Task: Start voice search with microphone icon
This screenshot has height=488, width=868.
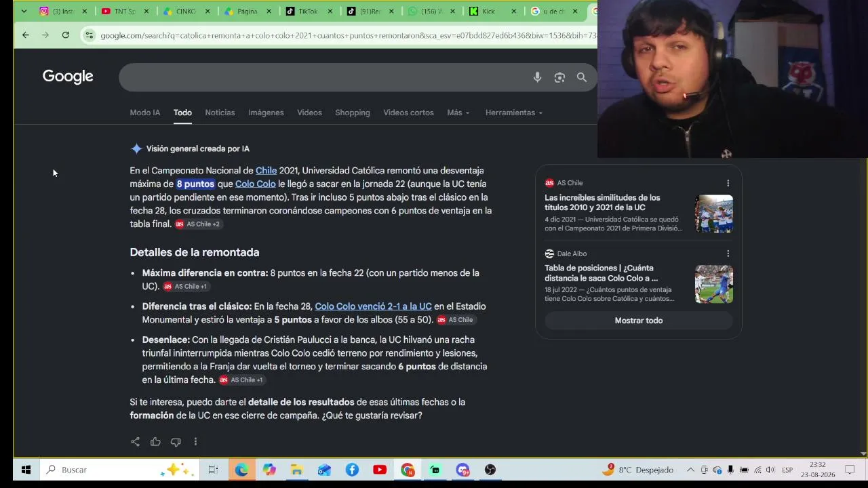Action: tap(537, 77)
